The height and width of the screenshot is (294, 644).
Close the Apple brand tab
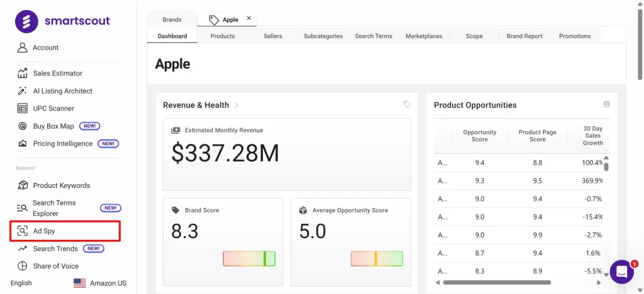point(249,18)
